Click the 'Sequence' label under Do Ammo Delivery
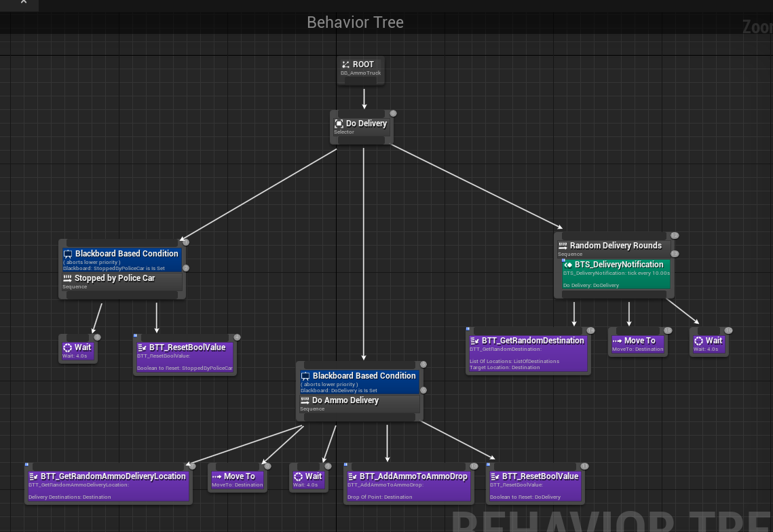 (x=313, y=409)
